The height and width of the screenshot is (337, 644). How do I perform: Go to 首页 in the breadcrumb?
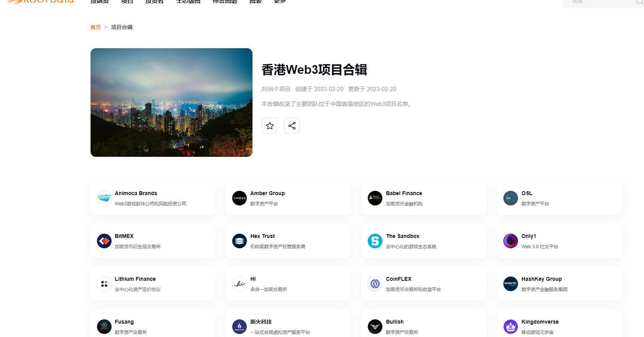tap(95, 27)
